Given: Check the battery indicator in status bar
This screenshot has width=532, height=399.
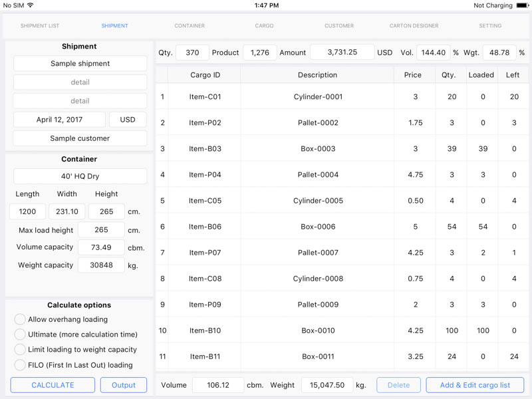Looking at the screenshot, I should 523,5.
